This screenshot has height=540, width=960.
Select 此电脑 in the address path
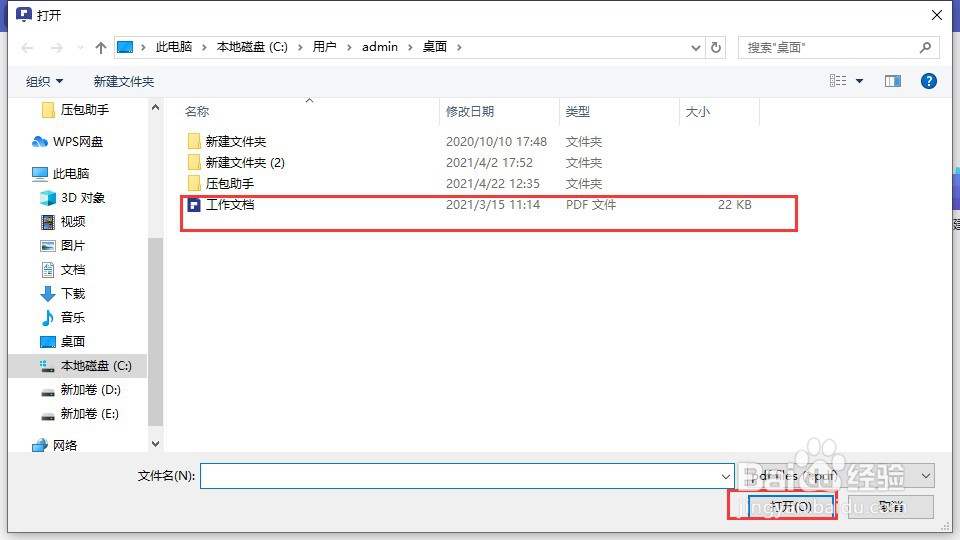(x=174, y=47)
